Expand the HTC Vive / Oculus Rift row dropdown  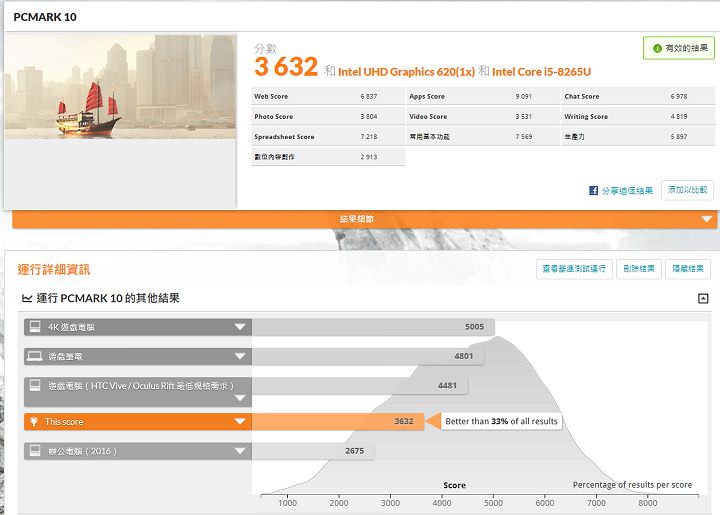(x=240, y=398)
